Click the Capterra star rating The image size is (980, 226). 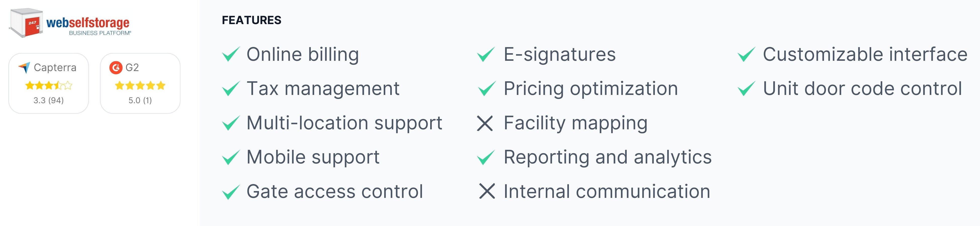(49, 85)
